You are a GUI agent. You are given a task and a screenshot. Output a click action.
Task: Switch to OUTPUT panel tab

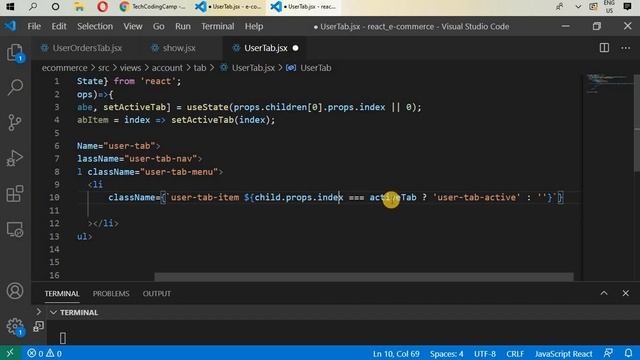[157, 293]
